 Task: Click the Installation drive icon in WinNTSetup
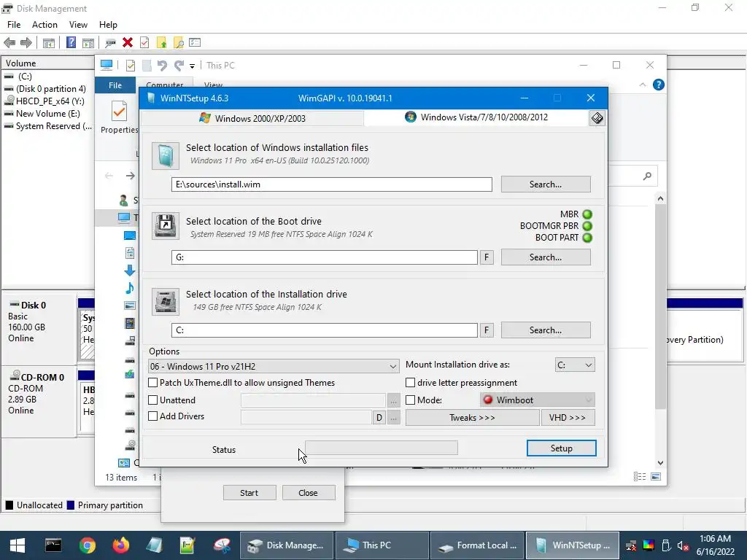[x=166, y=301]
